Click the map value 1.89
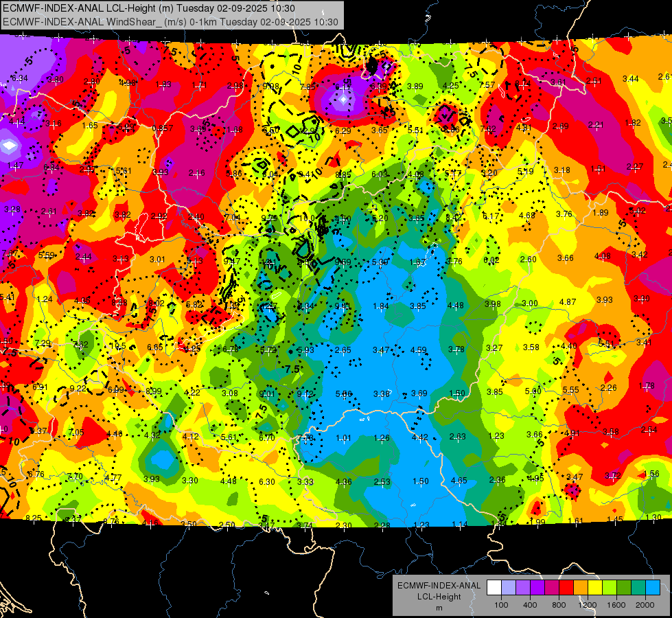The height and width of the screenshot is (618, 672). click(601, 212)
